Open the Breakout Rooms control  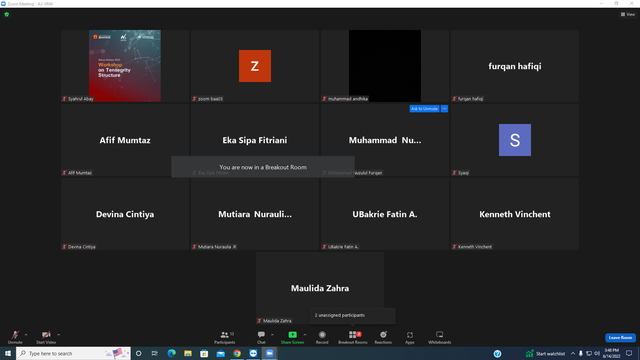353,337
